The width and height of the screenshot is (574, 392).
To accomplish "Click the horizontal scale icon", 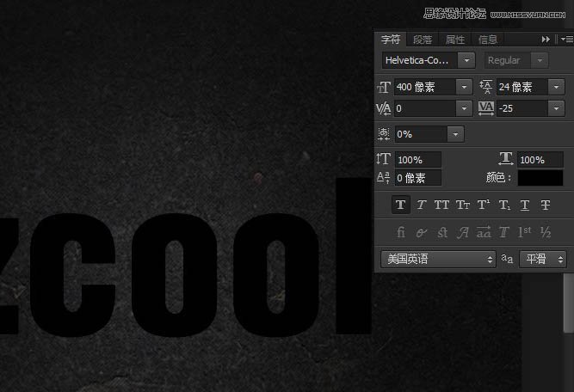I will coord(506,159).
